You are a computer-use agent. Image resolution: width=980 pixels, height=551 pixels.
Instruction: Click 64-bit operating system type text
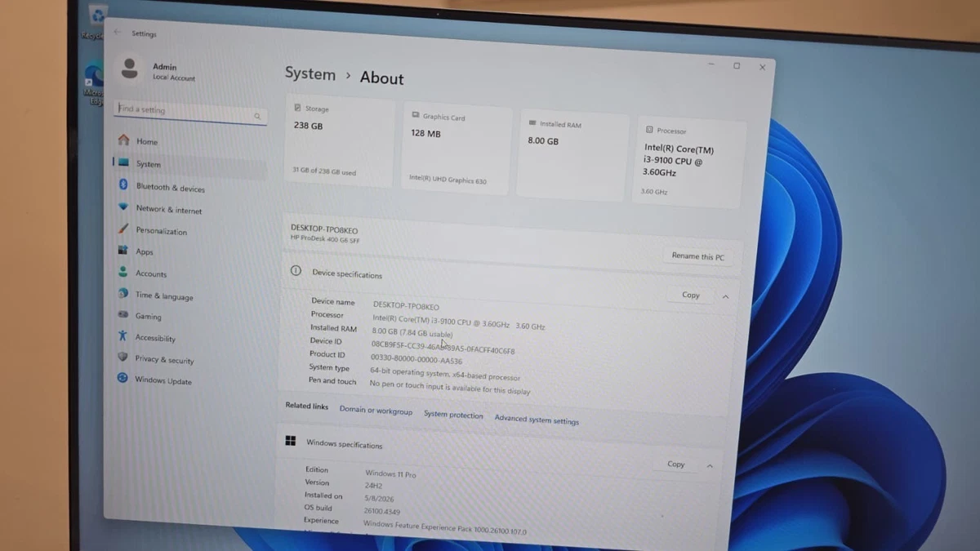pyautogui.click(x=445, y=374)
